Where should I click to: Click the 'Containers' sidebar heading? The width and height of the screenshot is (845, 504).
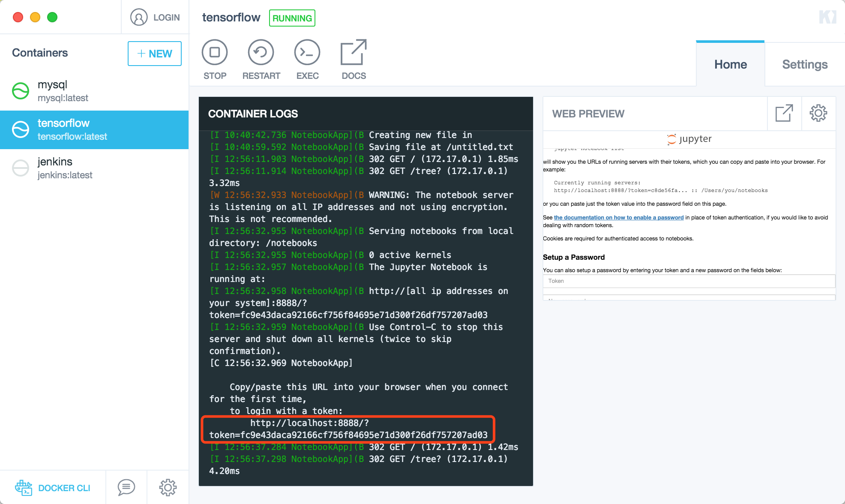pyautogui.click(x=40, y=53)
